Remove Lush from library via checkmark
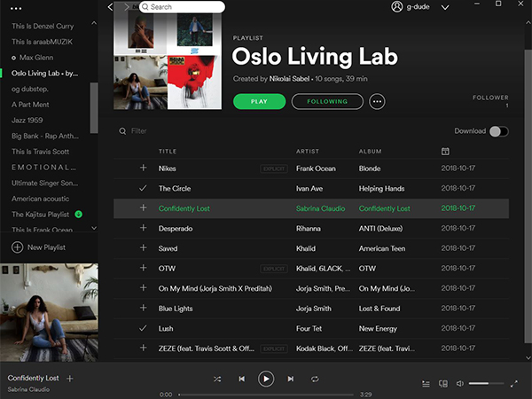Screen dimensions: 532x399 143,328
